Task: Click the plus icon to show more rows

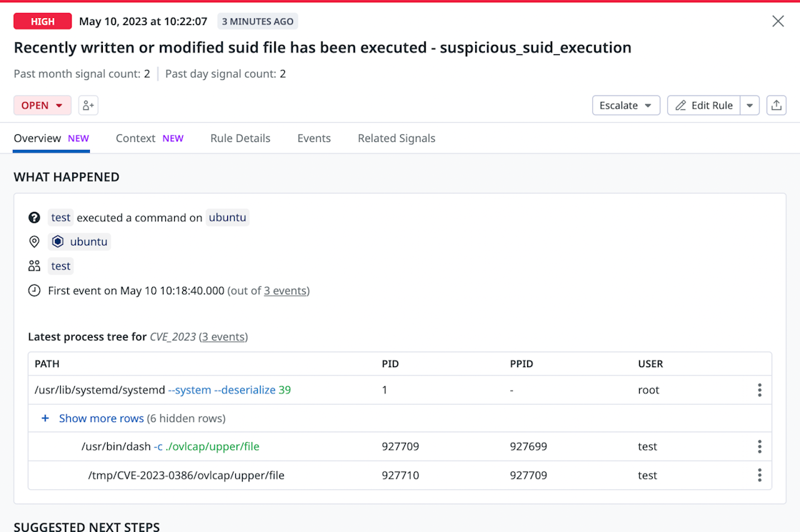Action: [x=45, y=418]
